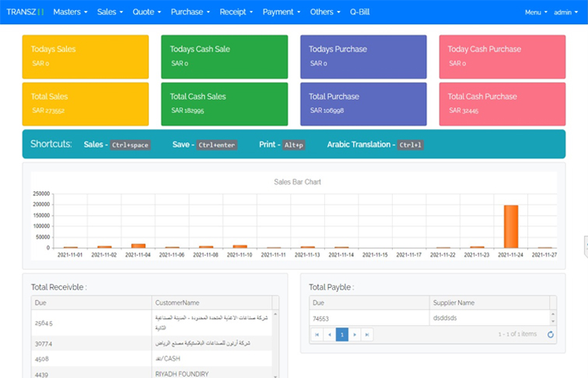Screen dimensions: 588x378
Task: Go to first page in Total Payble pager
Action: point(316,334)
